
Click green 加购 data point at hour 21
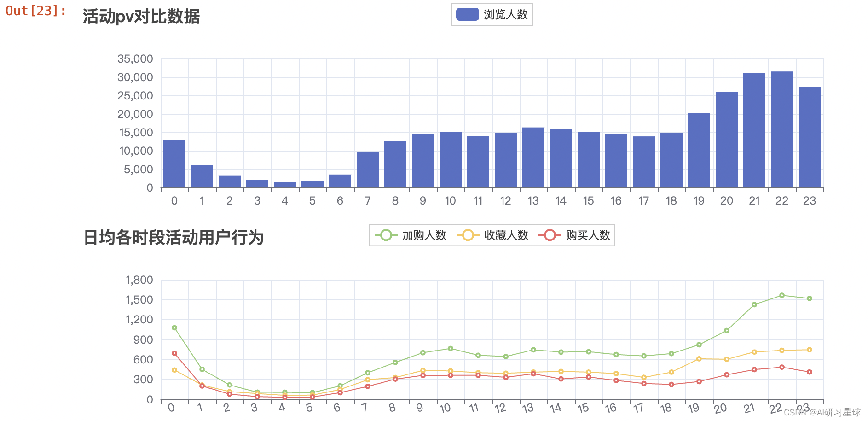tap(754, 304)
